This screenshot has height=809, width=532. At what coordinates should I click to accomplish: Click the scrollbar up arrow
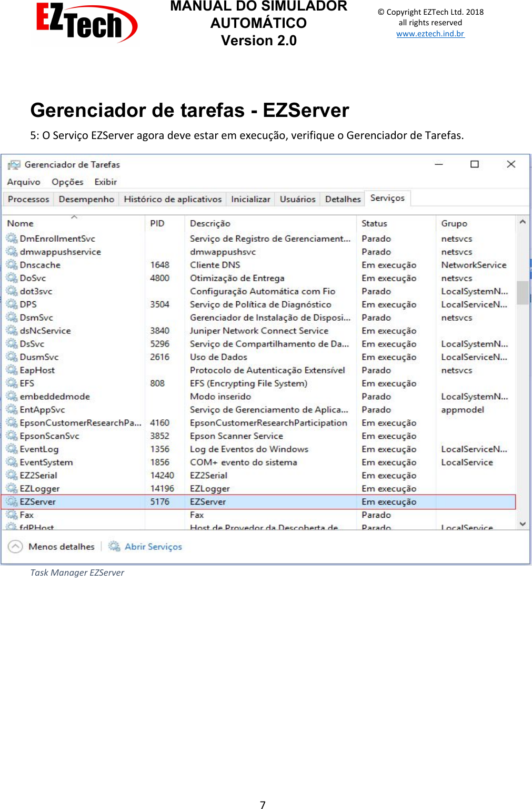click(x=523, y=222)
